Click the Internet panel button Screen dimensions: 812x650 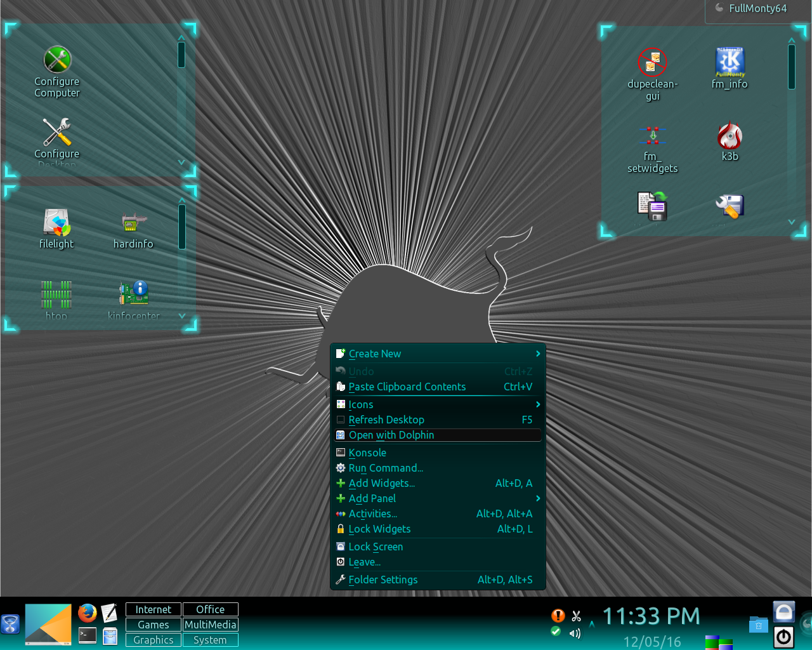click(x=154, y=609)
